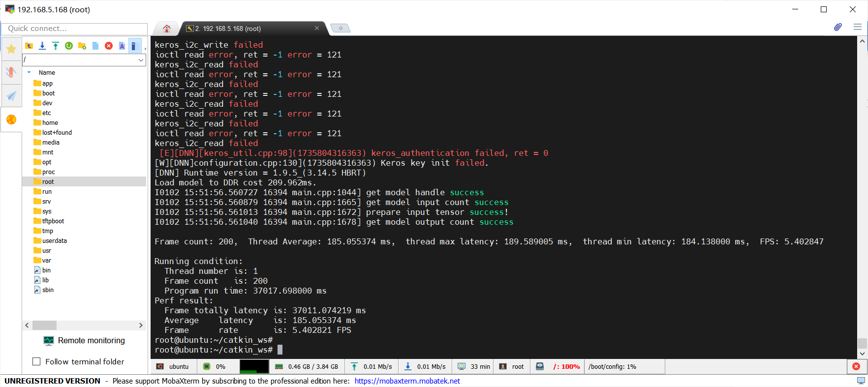Toggle sort arrow beside Name column
This screenshot has height=387, width=868.
coord(29,72)
